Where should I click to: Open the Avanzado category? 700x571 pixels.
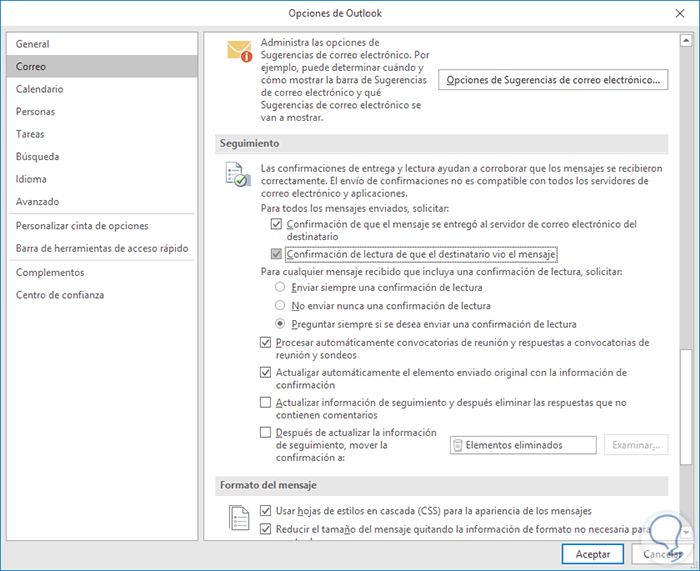coord(102,202)
